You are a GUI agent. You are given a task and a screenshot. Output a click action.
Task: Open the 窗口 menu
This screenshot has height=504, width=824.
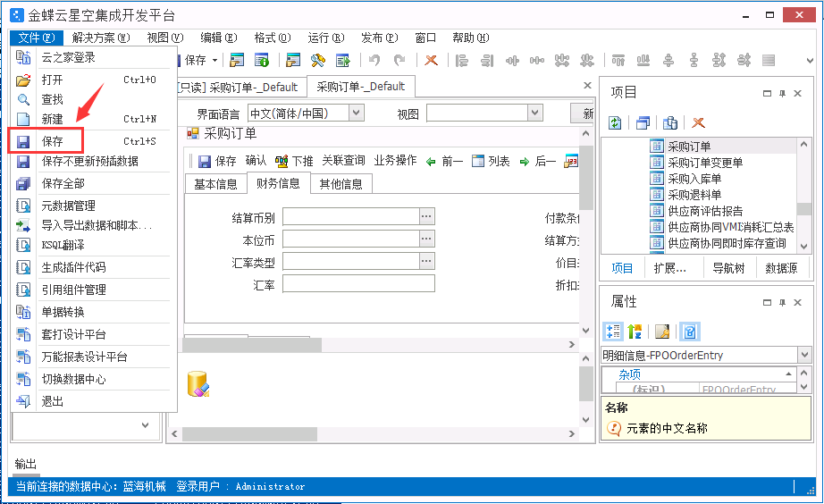425,38
